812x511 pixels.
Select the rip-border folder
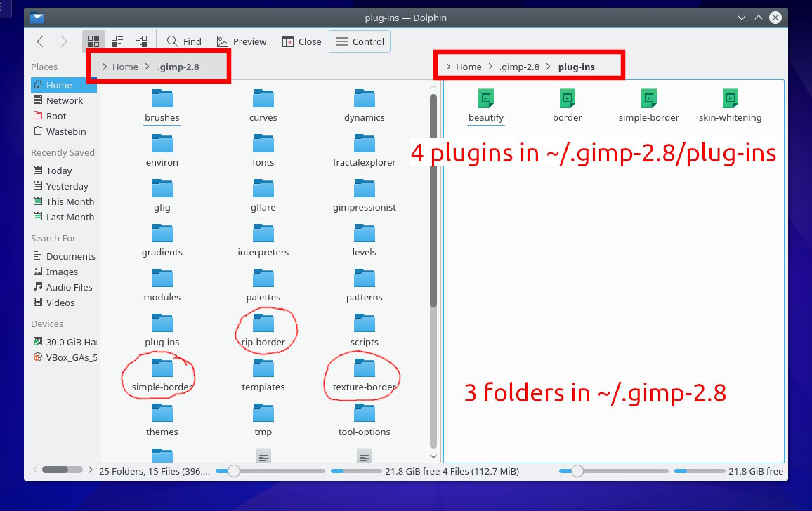tap(263, 331)
